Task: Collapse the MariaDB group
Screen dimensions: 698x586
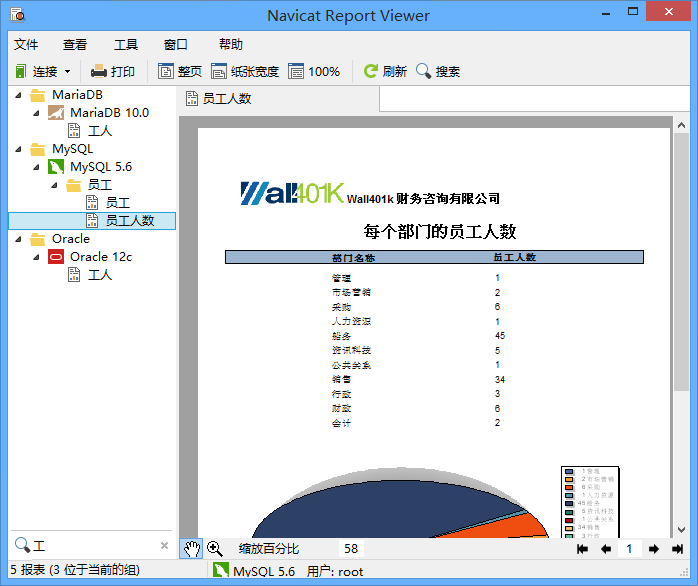Action: click(18, 95)
